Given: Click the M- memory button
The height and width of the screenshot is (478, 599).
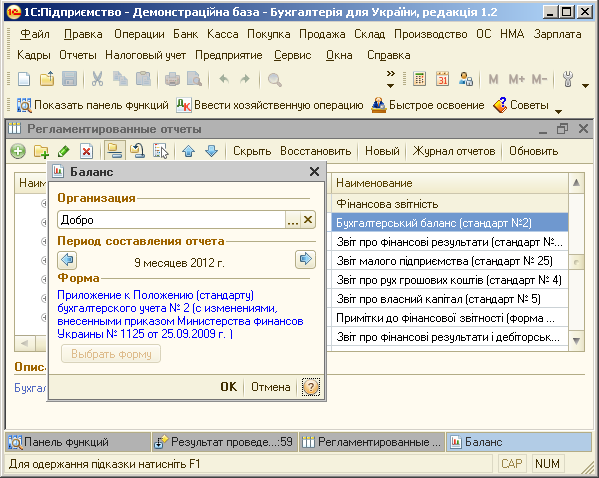Looking at the screenshot, I should tap(539, 79).
